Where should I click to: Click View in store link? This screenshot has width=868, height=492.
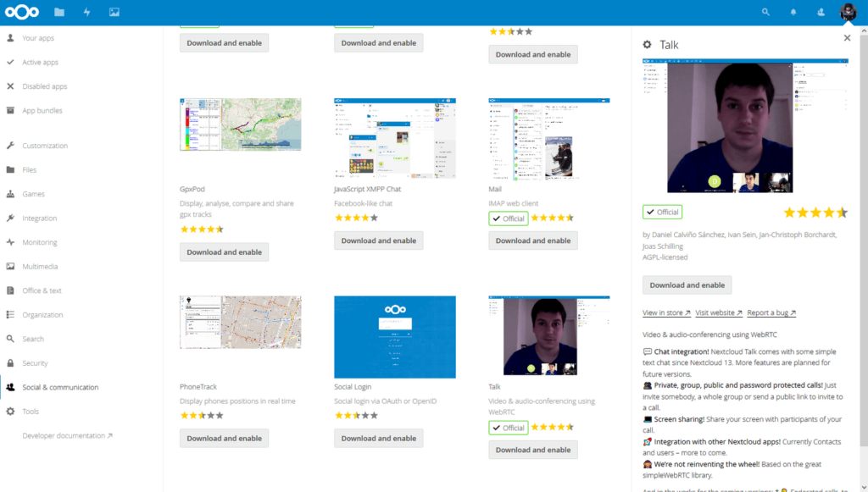666,312
